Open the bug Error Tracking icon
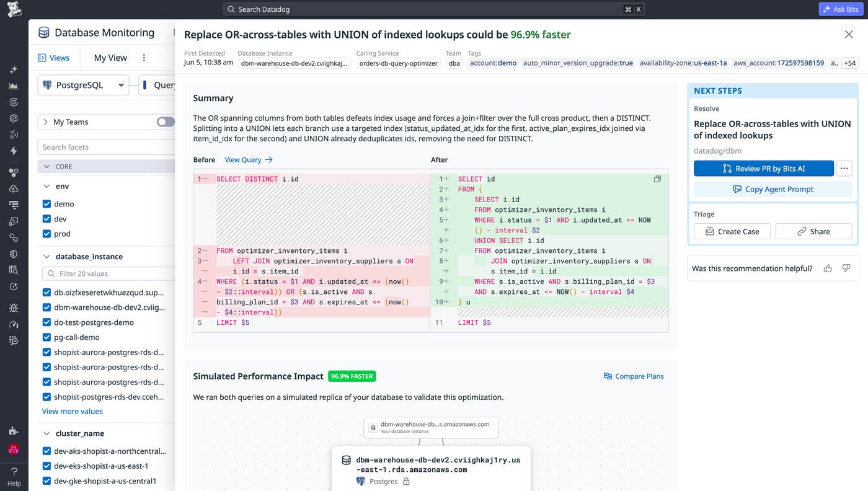868x491 pixels. [14, 307]
